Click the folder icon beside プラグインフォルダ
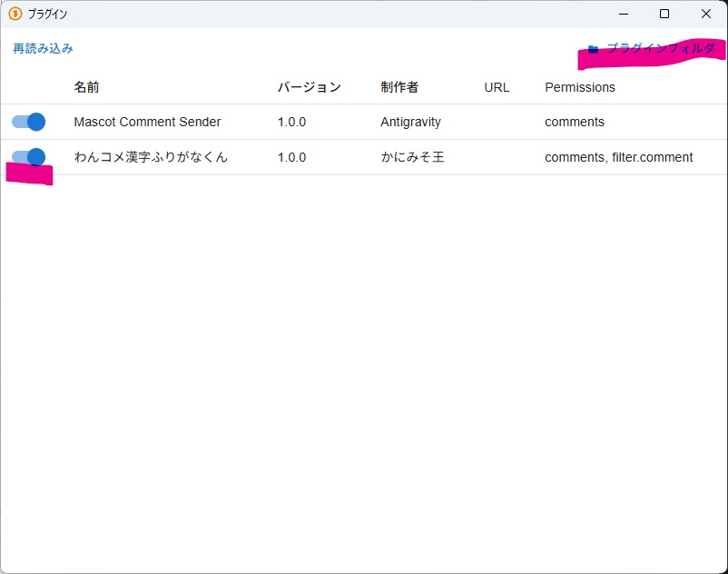 (x=593, y=49)
